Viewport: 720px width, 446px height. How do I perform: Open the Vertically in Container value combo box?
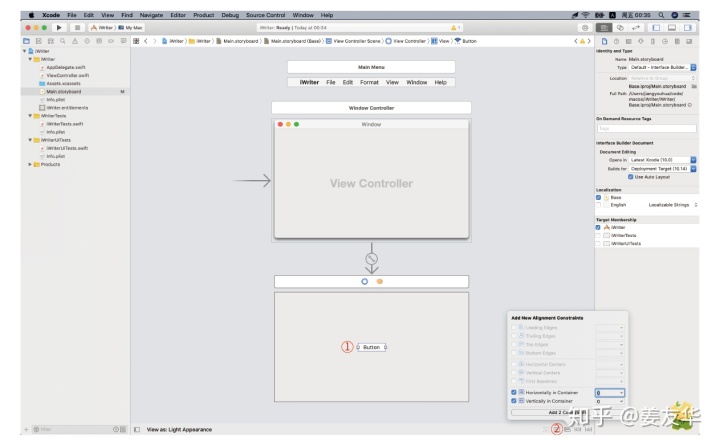(x=610, y=401)
